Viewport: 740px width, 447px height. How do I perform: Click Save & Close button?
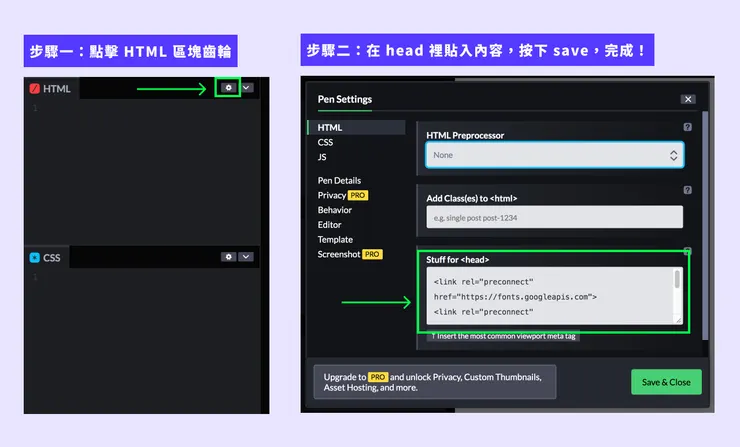pyautogui.click(x=666, y=382)
